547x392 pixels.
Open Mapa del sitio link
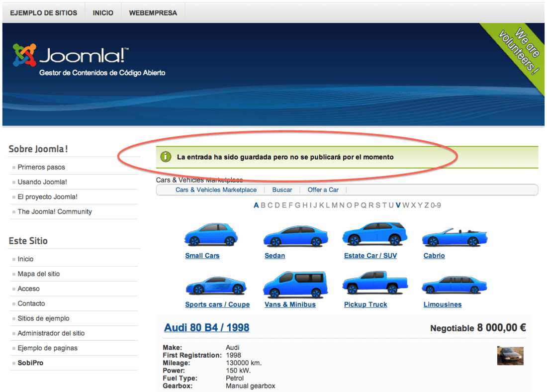point(39,274)
